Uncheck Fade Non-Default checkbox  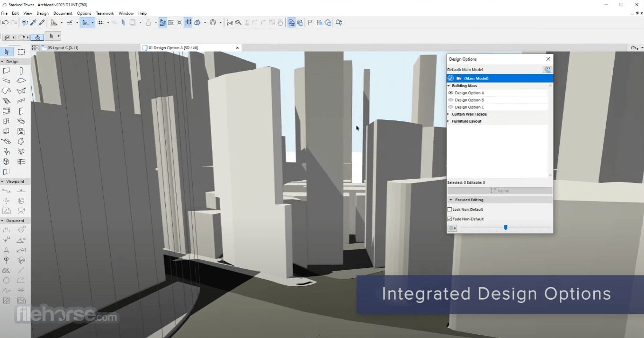tap(450, 219)
